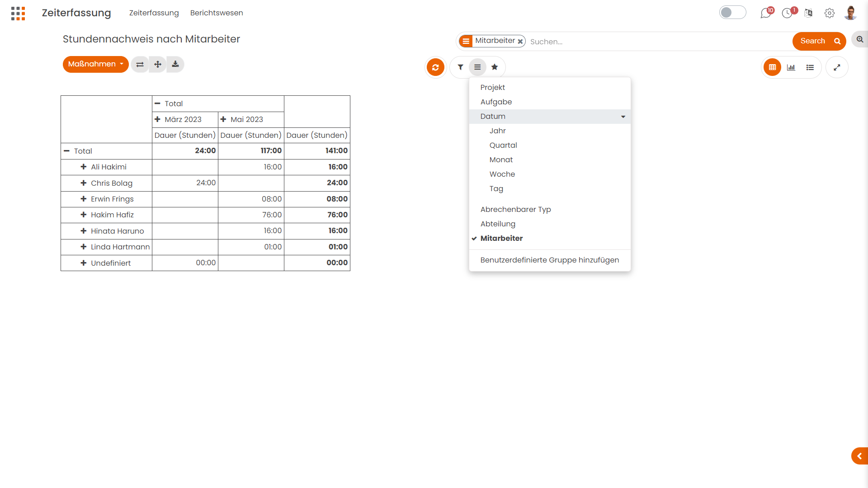Click the orange Search button
This screenshot has width=868, height=488.
click(819, 41)
